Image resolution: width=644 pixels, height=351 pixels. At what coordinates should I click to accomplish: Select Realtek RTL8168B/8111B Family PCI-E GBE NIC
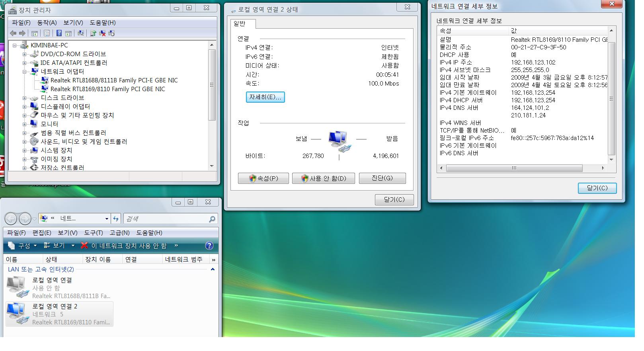[114, 80]
